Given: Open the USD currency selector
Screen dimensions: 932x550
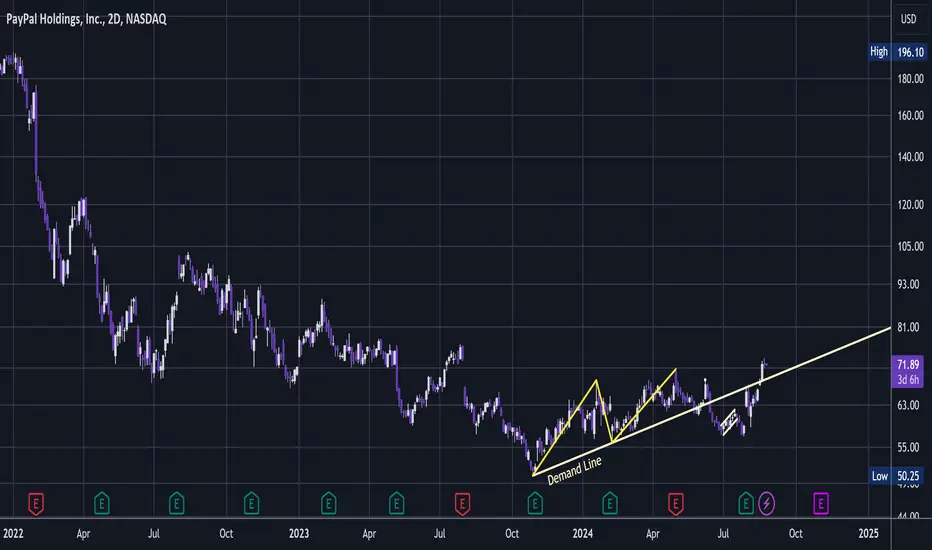Looking at the screenshot, I should (908, 19).
